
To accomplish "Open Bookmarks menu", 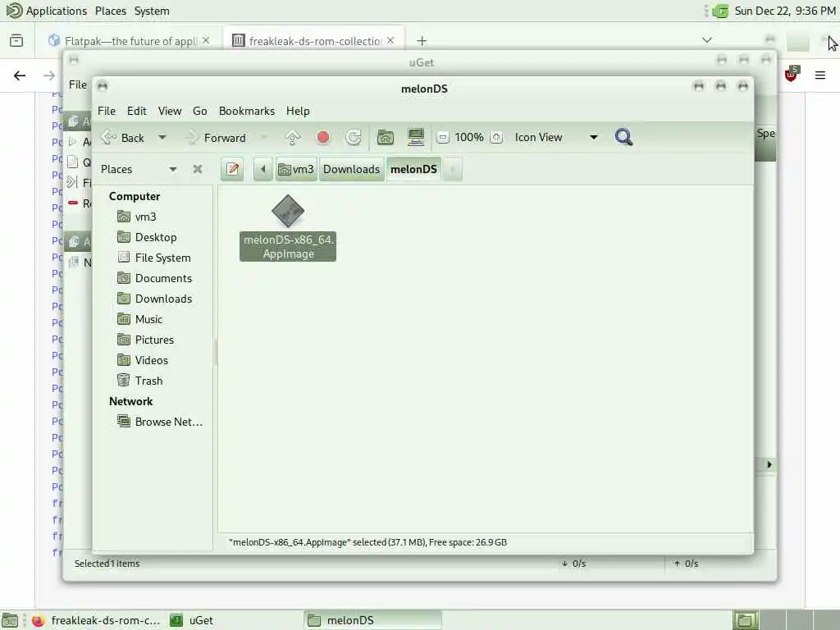I will pyautogui.click(x=247, y=111).
